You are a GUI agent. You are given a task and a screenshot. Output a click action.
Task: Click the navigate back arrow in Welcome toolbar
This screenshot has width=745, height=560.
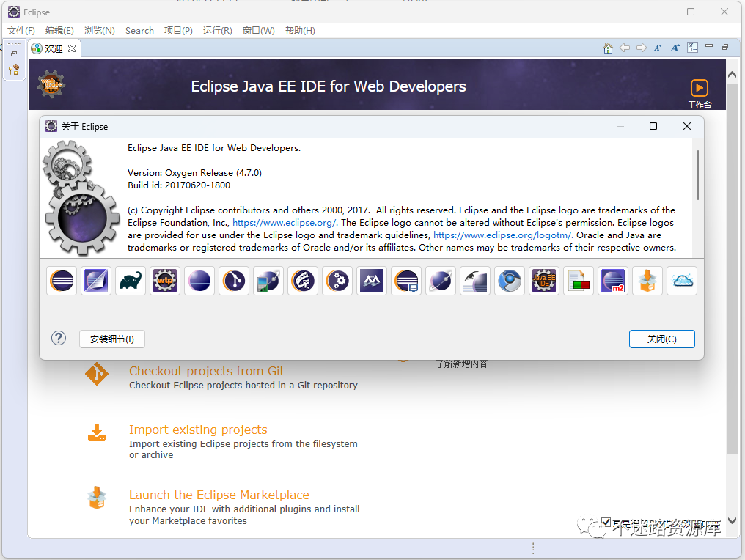pos(625,48)
